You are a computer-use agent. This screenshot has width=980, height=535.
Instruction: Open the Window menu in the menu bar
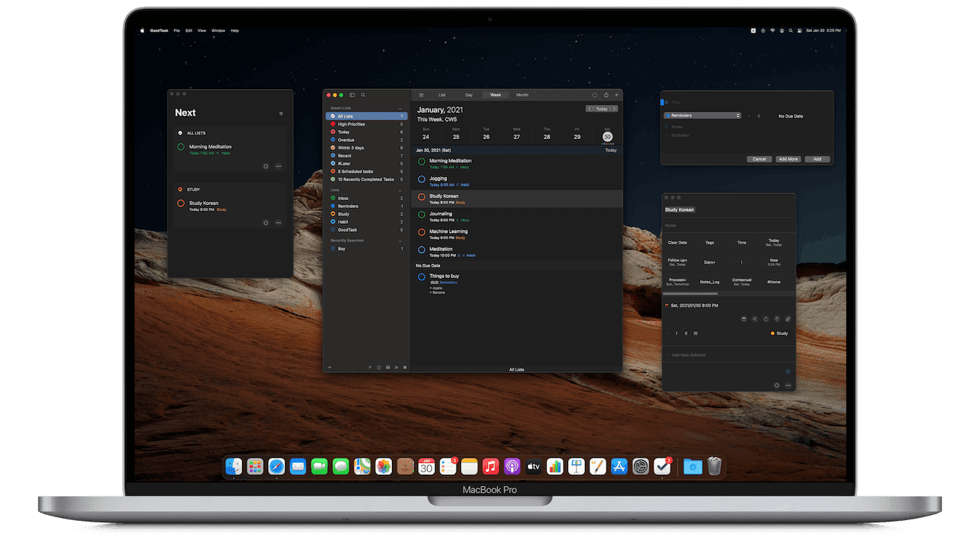point(218,30)
